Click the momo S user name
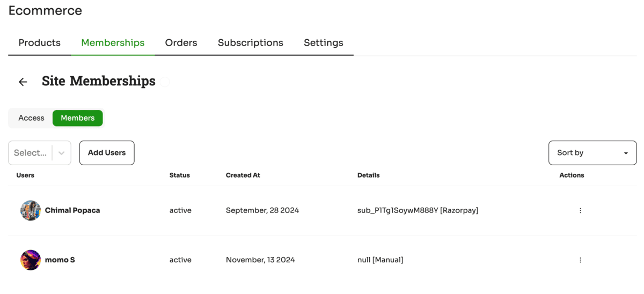This screenshot has width=644, height=294. click(60, 260)
